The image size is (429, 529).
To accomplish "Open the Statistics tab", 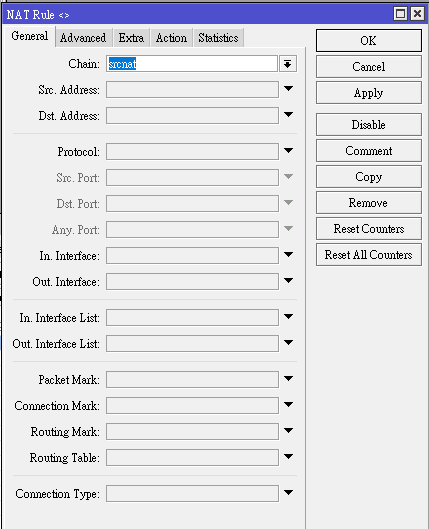I will (218, 38).
